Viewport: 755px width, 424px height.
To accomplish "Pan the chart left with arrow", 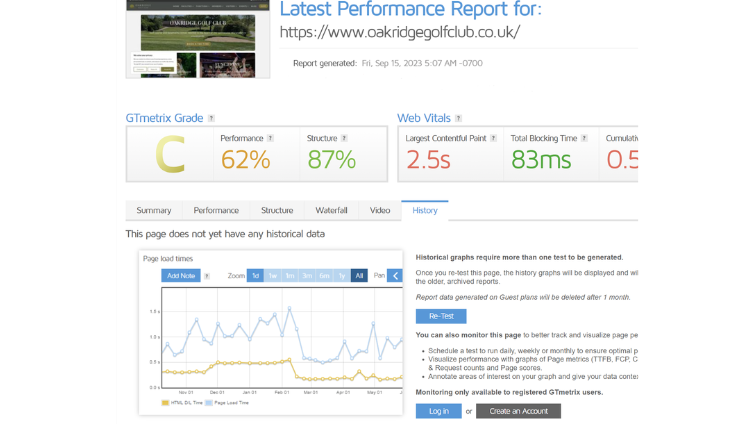I will 395,276.
